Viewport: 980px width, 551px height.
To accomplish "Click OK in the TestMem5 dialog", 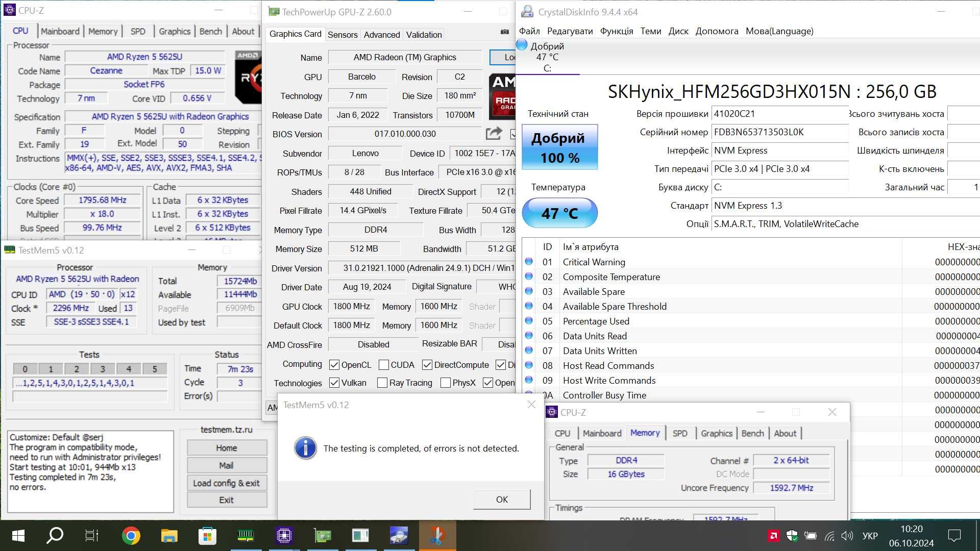I will (x=502, y=499).
